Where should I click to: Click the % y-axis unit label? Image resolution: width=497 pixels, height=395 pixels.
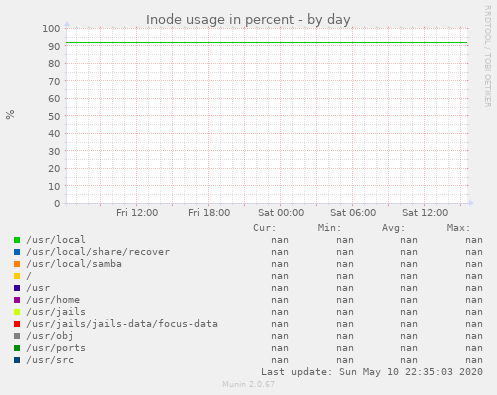coord(10,115)
